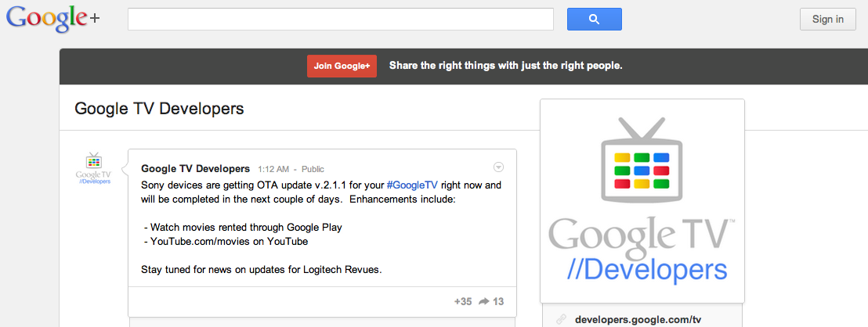Viewport: 868px width, 327px height.
Task: Open the small Google TV Developers avatar
Action: coord(94,168)
